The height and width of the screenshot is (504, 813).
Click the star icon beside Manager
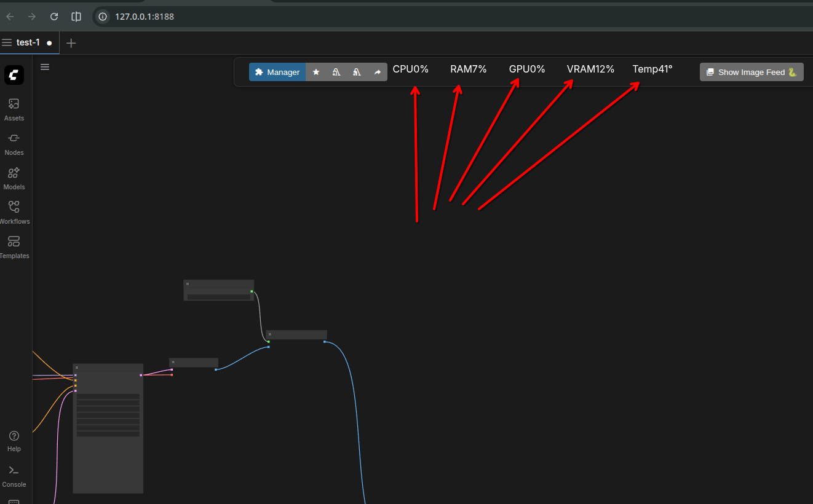[316, 72]
